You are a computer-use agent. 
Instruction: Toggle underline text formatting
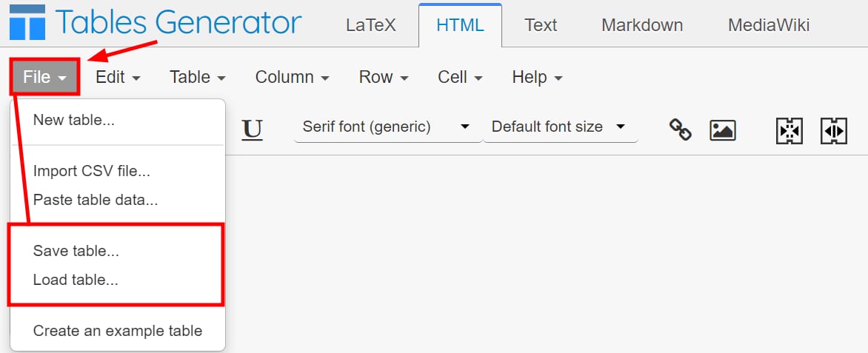click(253, 129)
